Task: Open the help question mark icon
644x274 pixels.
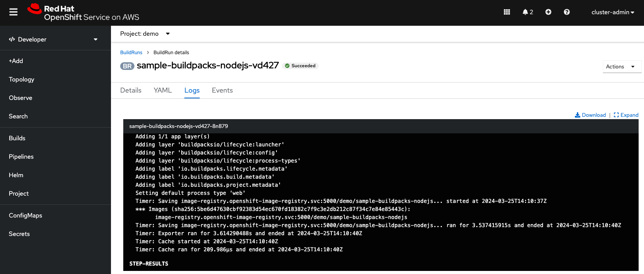Action: point(567,12)
